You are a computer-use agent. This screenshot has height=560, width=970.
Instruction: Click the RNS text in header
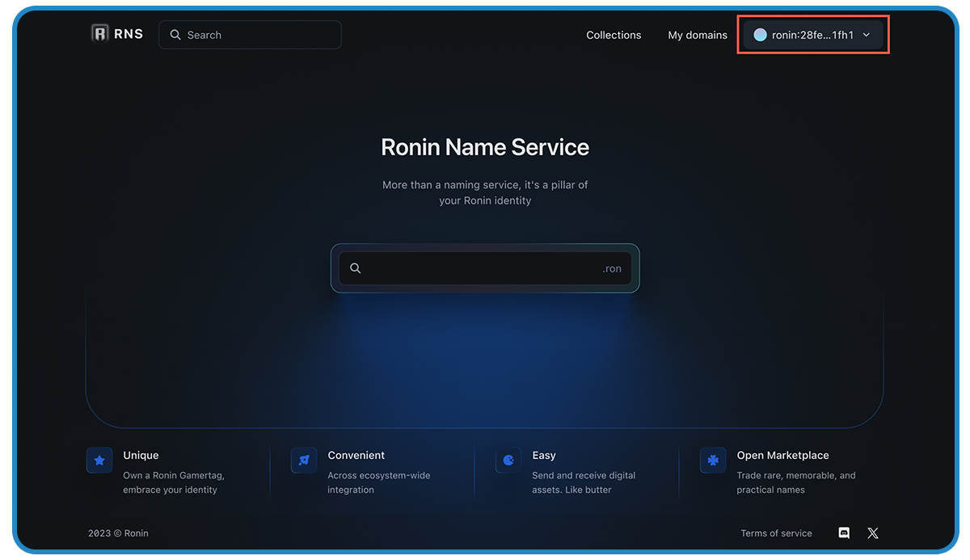(129, 34)
